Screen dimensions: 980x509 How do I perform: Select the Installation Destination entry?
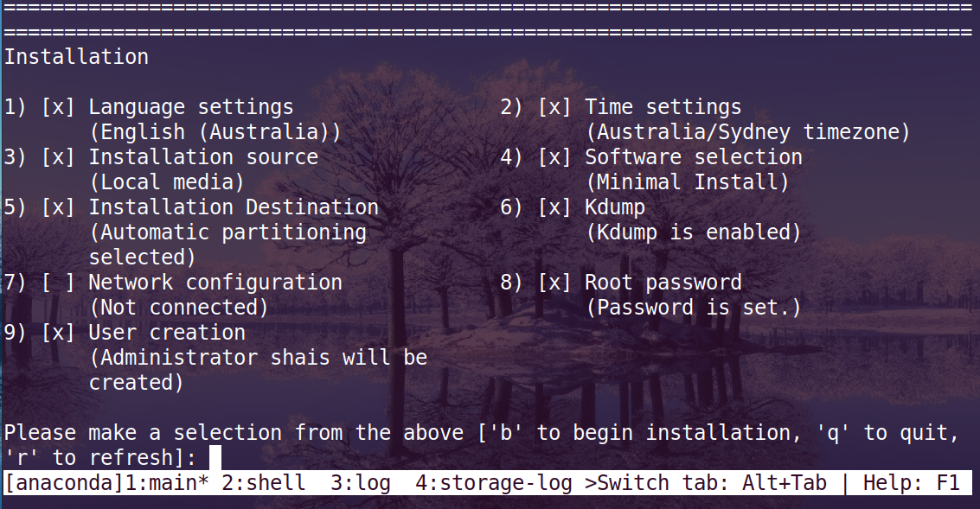[234, 207]
